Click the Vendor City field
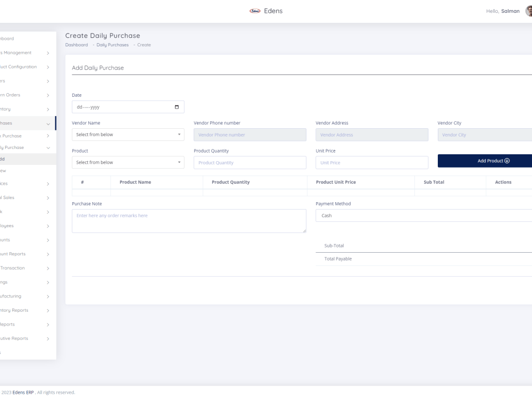The width and height of the screenshot is (532, 399). click(x=485, y=135)
